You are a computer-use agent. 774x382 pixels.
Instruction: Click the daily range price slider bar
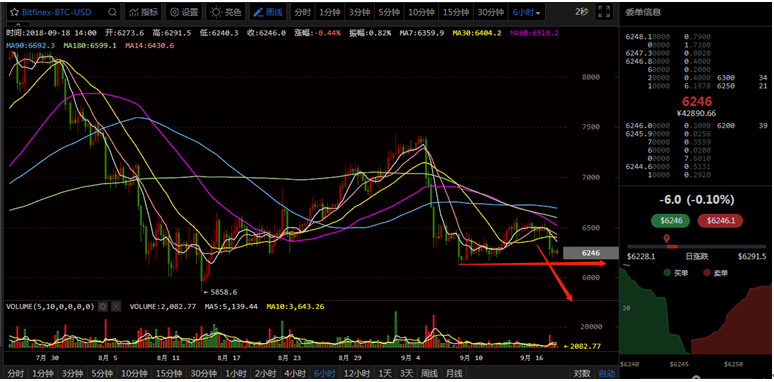pos(696,246)
